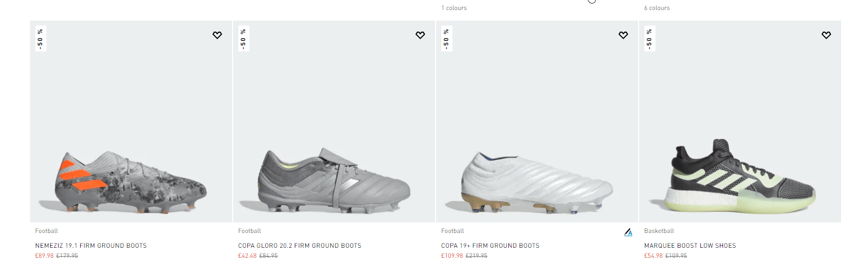This screenshot has height=272, width=868.
Task: Open Nemeziz 19.1 Firm Ground Boots image
Action: point(131,182)
